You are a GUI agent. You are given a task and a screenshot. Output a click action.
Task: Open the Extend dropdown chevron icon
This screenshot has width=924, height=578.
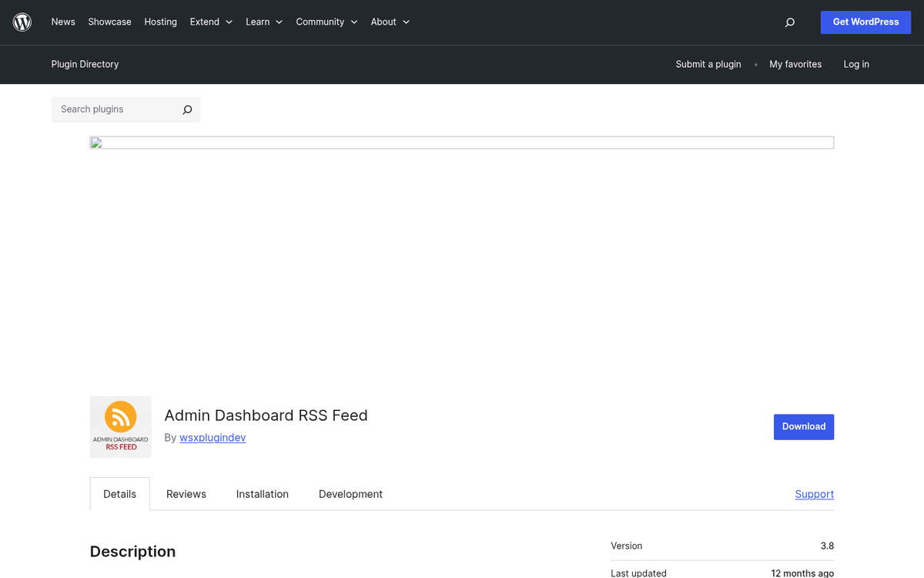click(x=229, y=22)
